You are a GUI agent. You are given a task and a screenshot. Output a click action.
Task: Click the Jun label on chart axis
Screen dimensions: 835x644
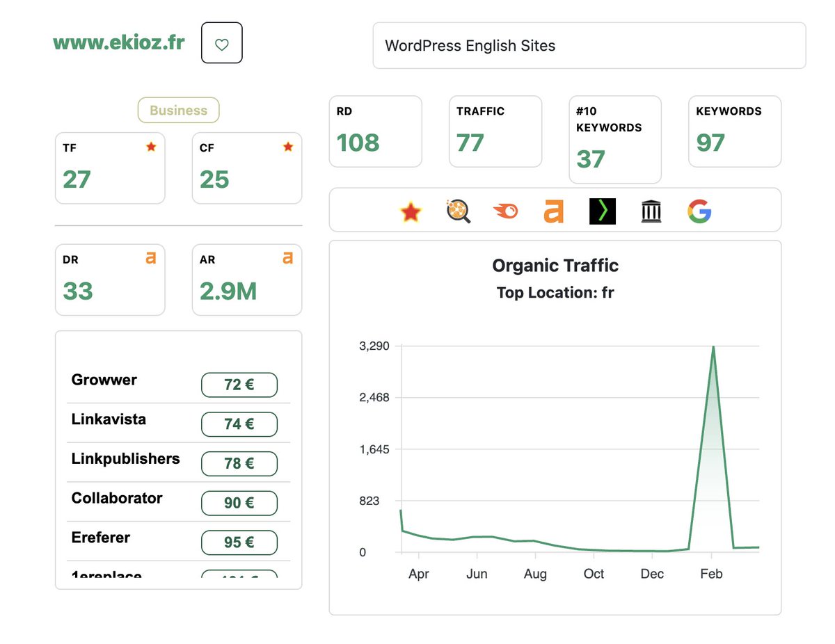pos(477,574)
